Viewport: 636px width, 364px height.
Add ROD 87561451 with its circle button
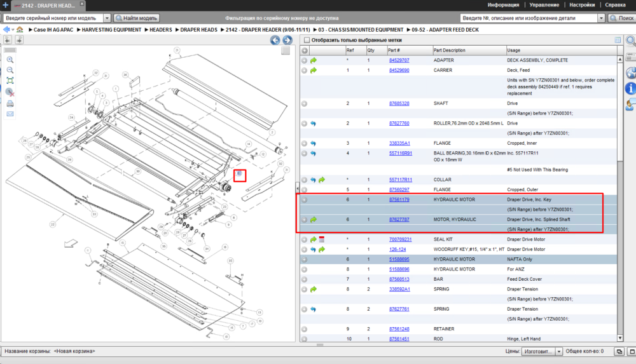304,339
